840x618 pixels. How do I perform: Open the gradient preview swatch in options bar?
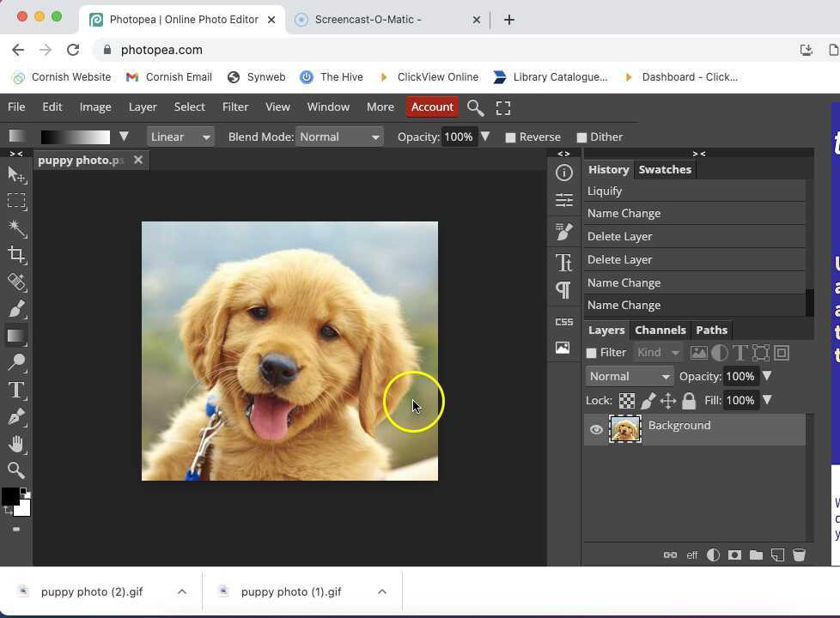[x=76, y=136]
